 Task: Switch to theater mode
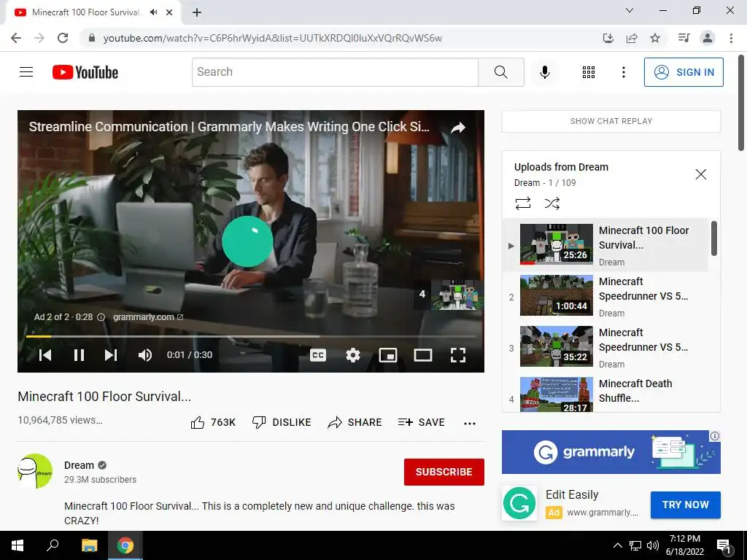(x=422, y=355)
